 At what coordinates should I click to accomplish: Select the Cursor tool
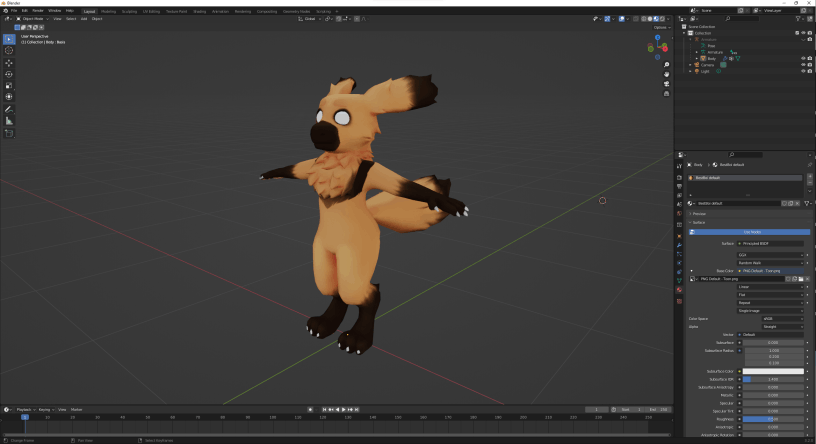click(x=9, y=50)
